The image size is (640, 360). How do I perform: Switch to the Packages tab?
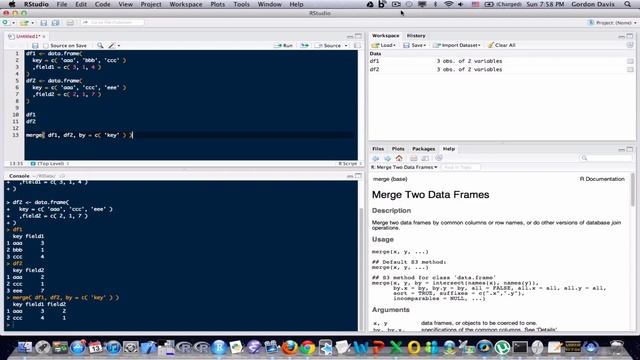423,149
